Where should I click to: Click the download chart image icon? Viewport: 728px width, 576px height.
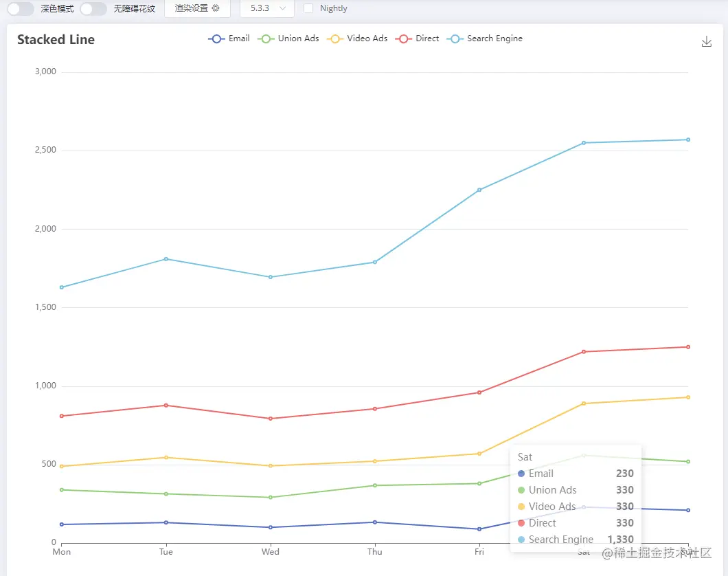[x=706, y=41]
